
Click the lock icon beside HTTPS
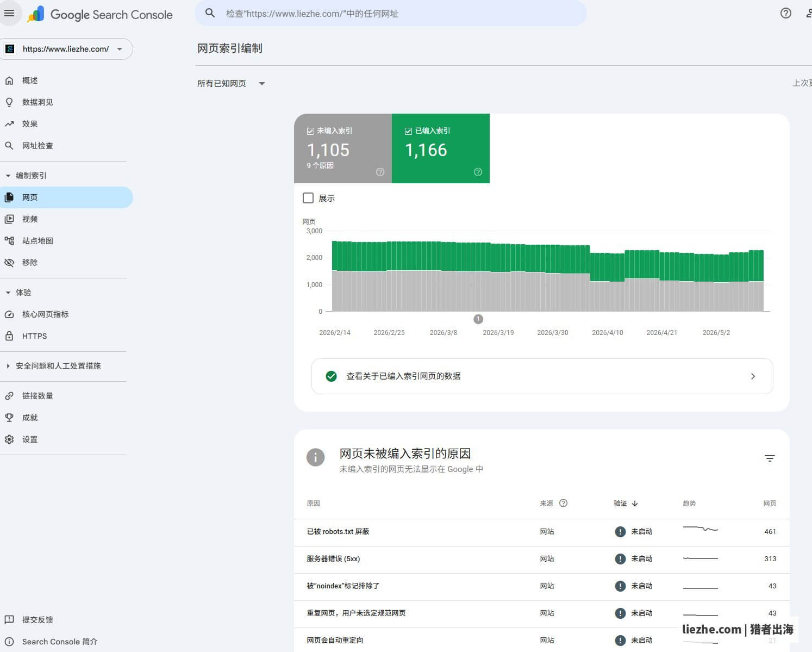tap(9, 336)
